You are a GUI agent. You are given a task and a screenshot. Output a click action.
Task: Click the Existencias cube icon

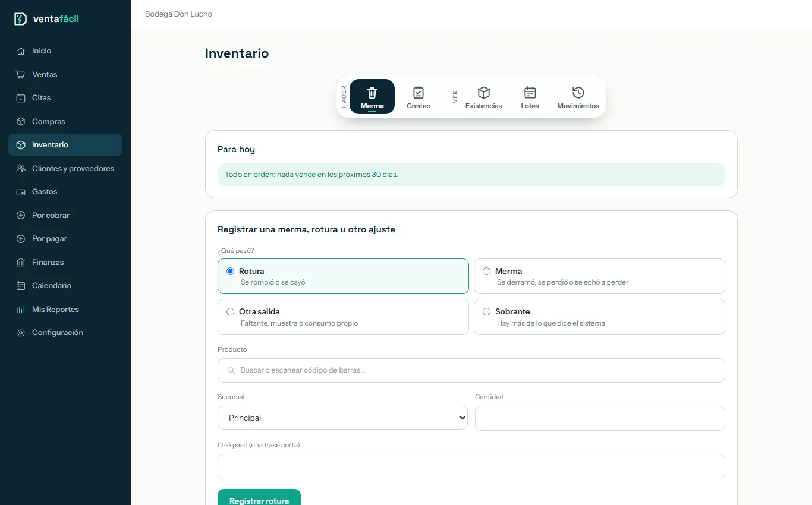(484, 93)
